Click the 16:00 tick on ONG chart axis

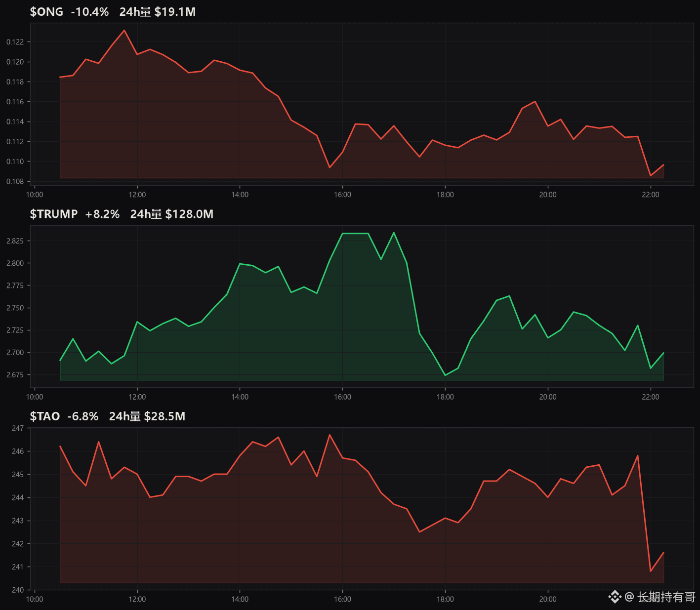(x=342, y=195)
